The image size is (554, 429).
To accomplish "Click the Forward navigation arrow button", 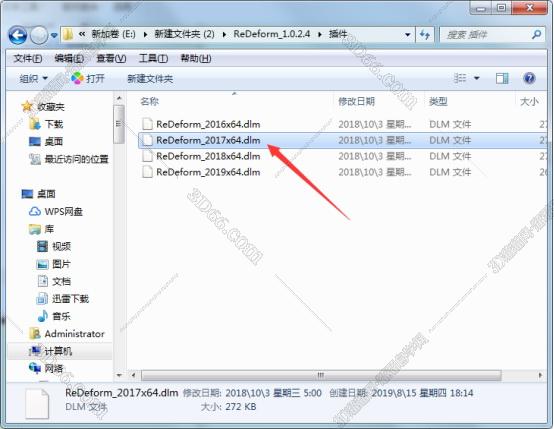I will tap(39, 35).
